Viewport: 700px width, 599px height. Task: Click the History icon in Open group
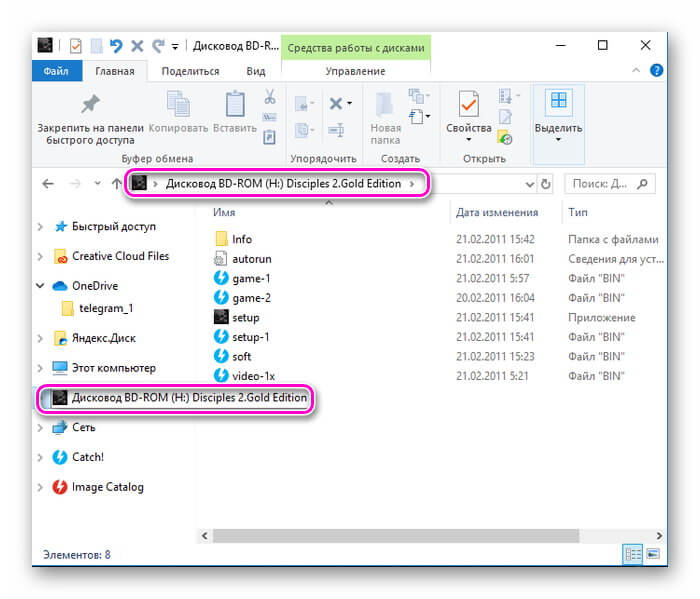505,137
